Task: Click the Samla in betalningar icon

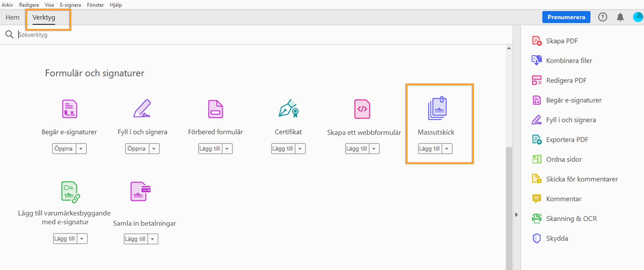Action: pos(140,191)
